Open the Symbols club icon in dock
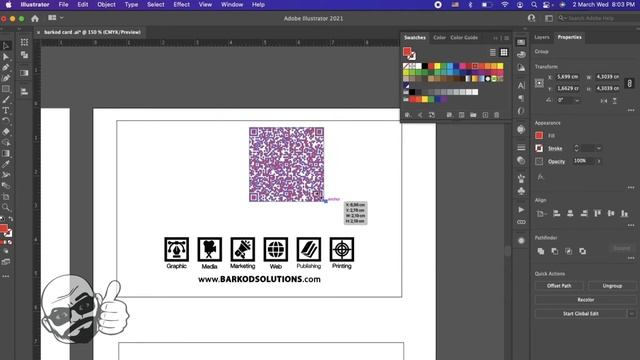640x360 pixels. tap(521, 191)
